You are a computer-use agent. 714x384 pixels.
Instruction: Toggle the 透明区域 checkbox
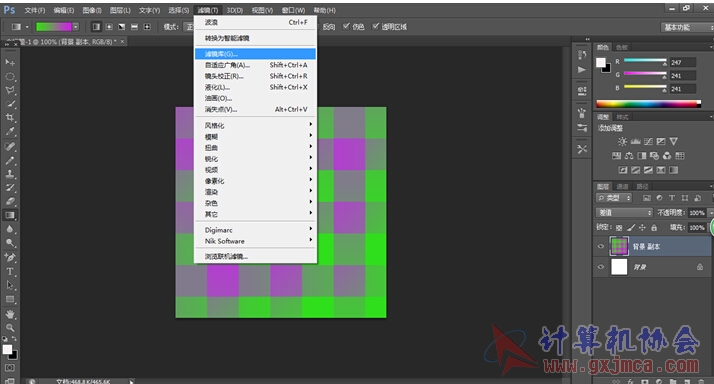[x=375, y=26]
